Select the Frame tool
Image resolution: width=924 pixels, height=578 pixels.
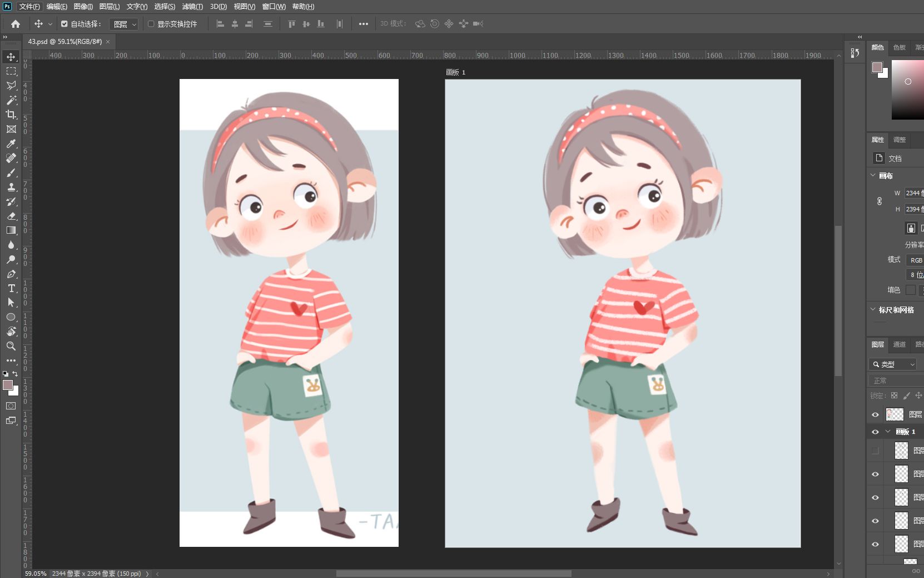click(x=11, y=129)
